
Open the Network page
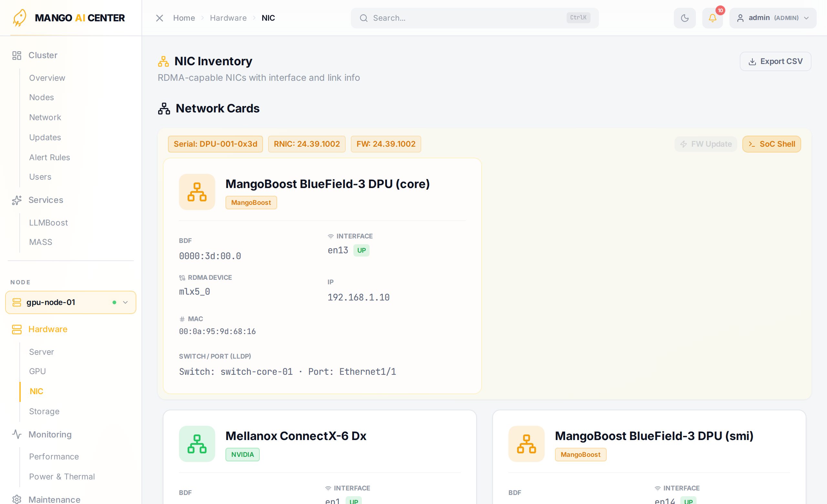coord(45,118)
